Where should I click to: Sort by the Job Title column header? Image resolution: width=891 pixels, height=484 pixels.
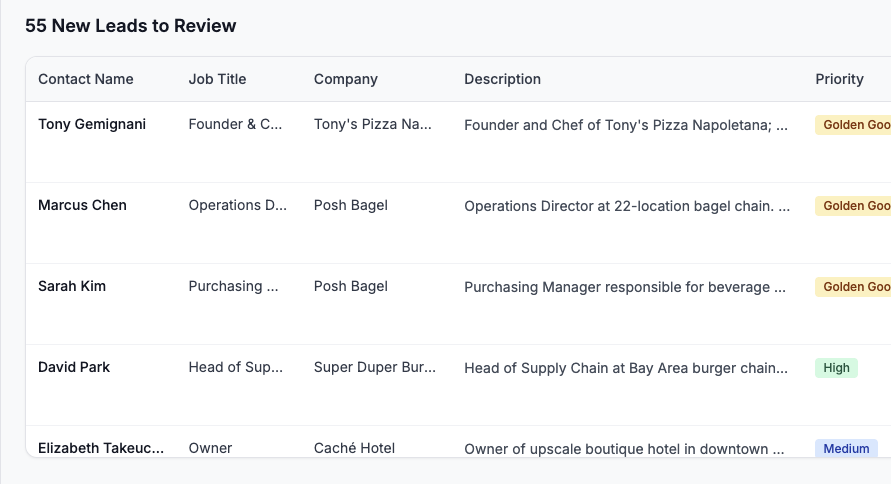click(x=217, y=79)
